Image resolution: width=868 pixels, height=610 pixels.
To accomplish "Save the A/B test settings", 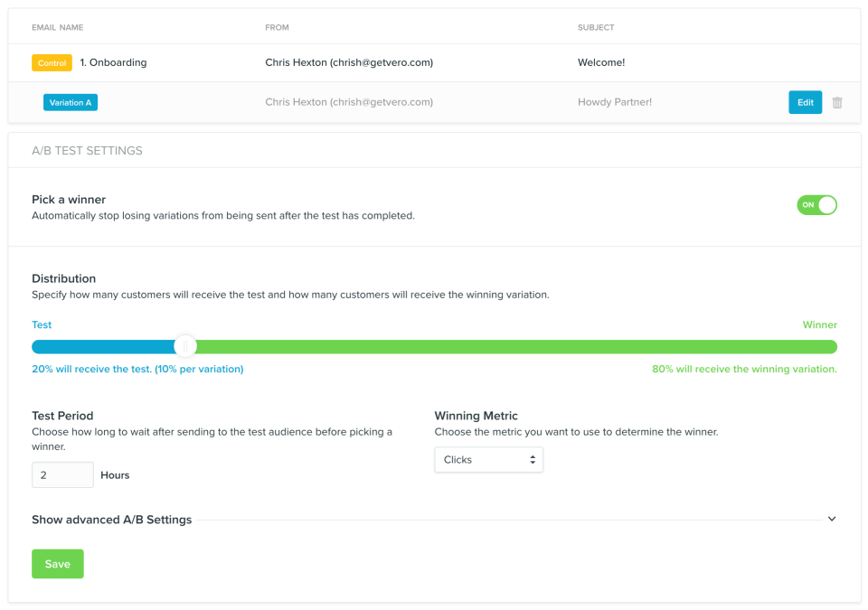I will click(57, 564).
